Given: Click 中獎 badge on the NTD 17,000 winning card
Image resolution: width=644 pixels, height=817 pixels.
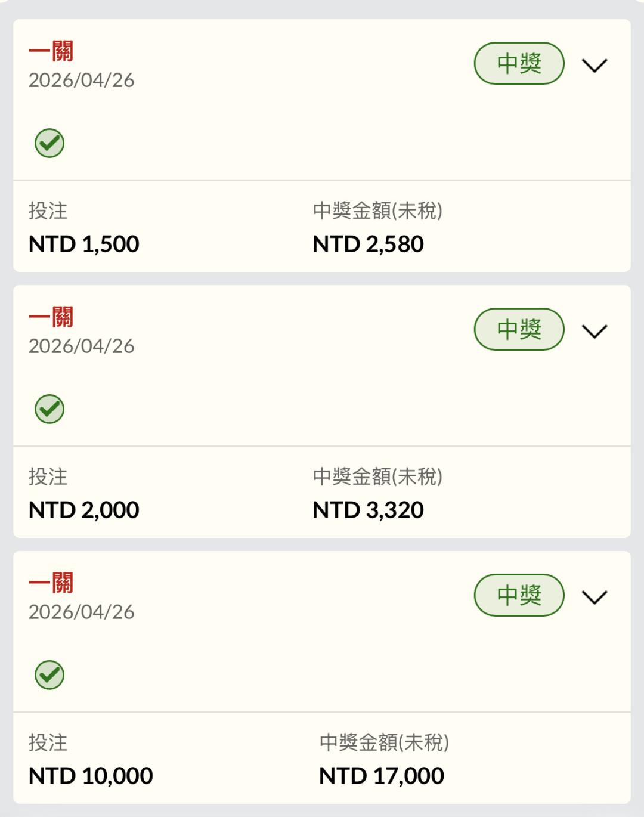Looking at the screenshot, I should [519, 595].
